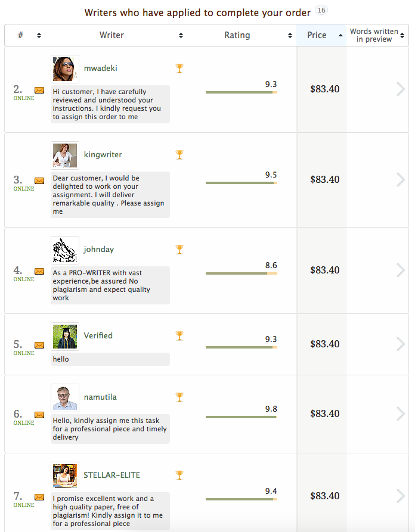Click the envelope icon for mwadeki
The width and height of the screenshot is (415, 532).
point(39,90)
